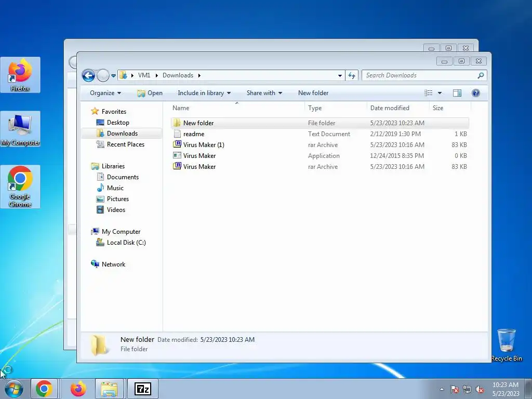The image size is (532, 399).
Task: Show hidden system tray icons arrow
Action: [442, 389]
